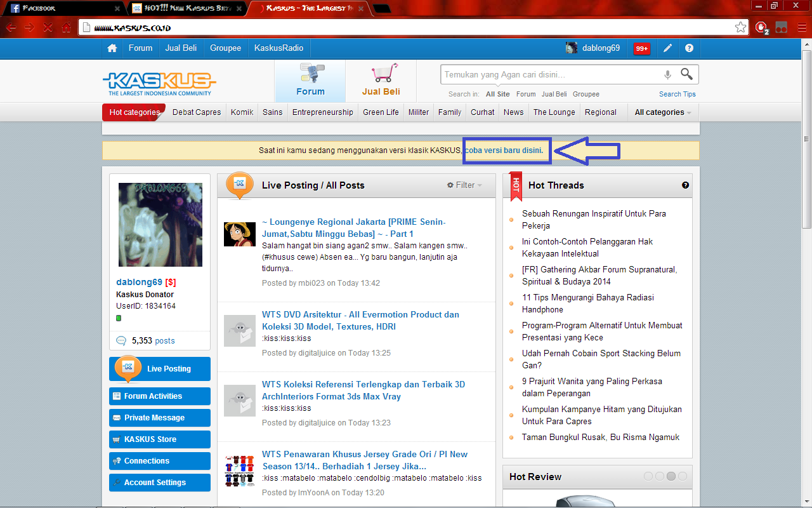Click the small avatar beside dablong69 in navbar
The image size is (812, 508).
click(x=572, y=48)
